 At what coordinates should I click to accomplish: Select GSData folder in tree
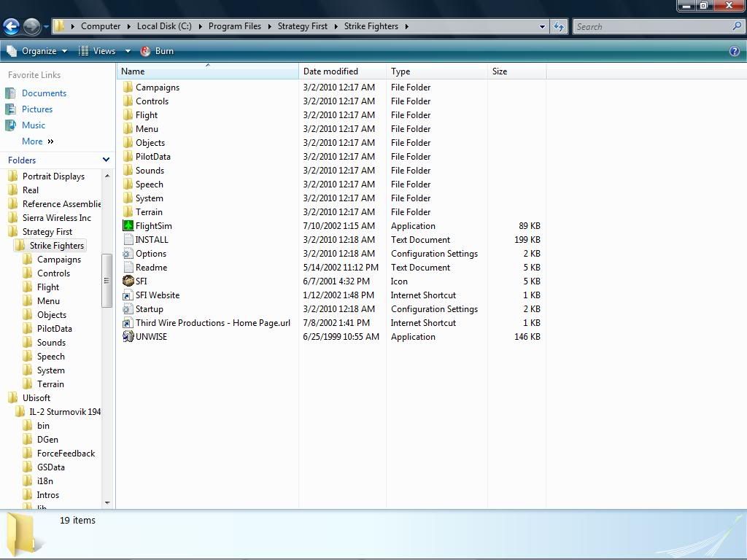pyautogui.click(x=50, y=467)
